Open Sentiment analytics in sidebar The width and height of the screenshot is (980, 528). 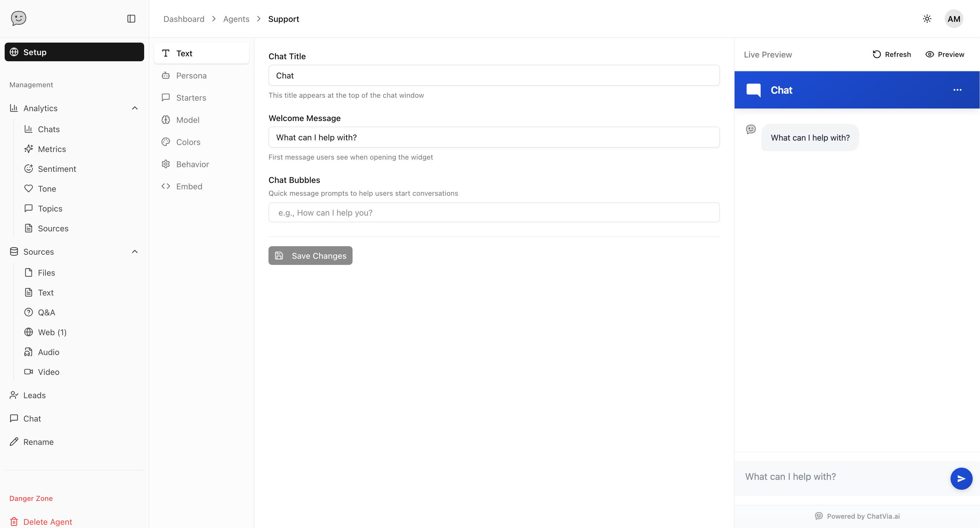(x=57, y=169)
